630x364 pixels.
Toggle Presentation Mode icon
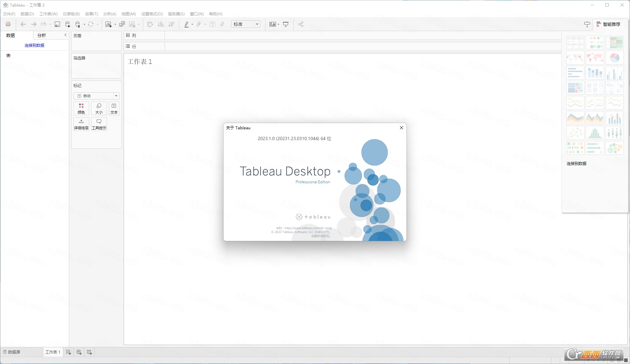[x=286, y=24]
